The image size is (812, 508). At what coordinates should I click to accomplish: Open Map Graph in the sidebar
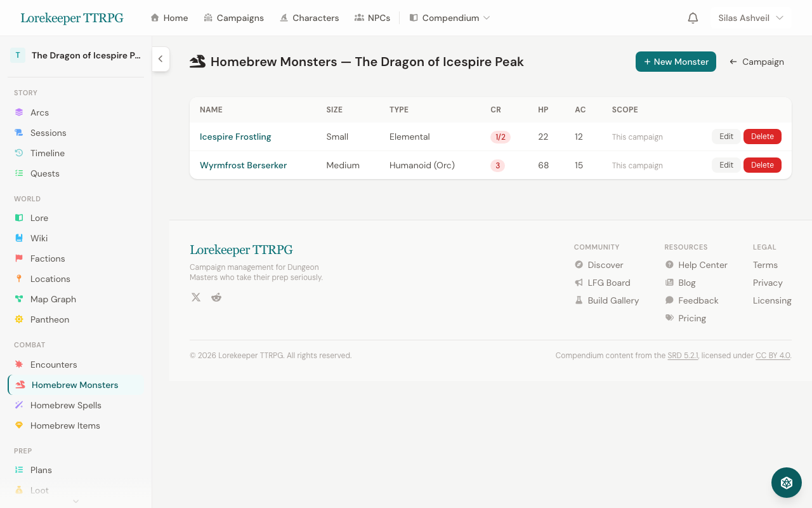tap(53, 299)
